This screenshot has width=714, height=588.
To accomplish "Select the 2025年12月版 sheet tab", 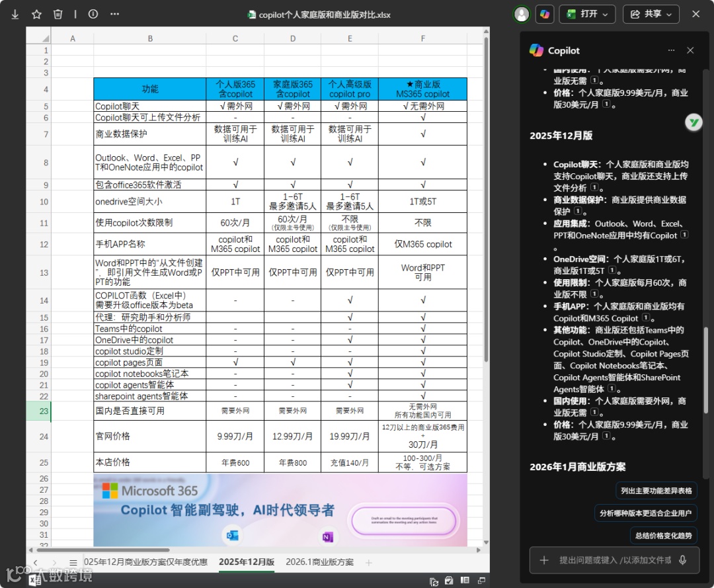I will 247,562.
